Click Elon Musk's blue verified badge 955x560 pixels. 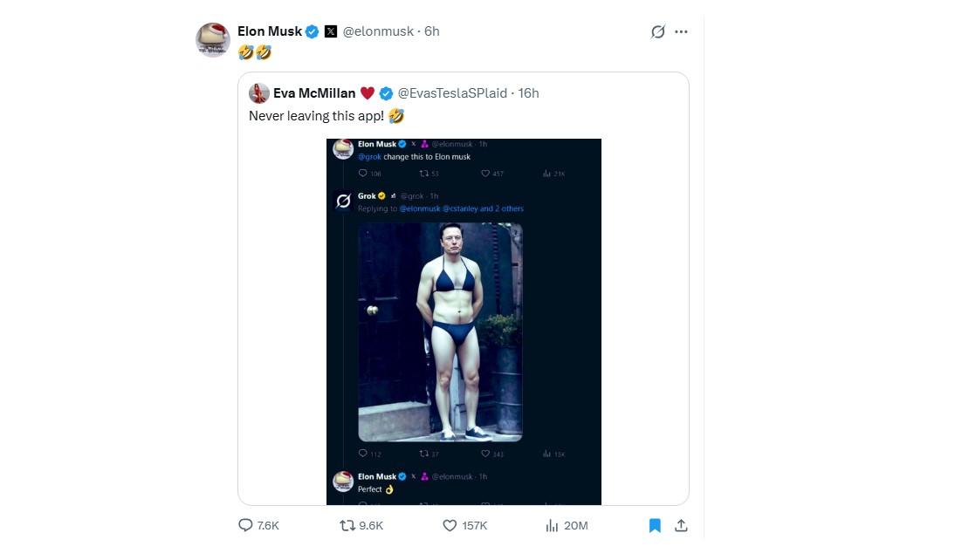312,31
